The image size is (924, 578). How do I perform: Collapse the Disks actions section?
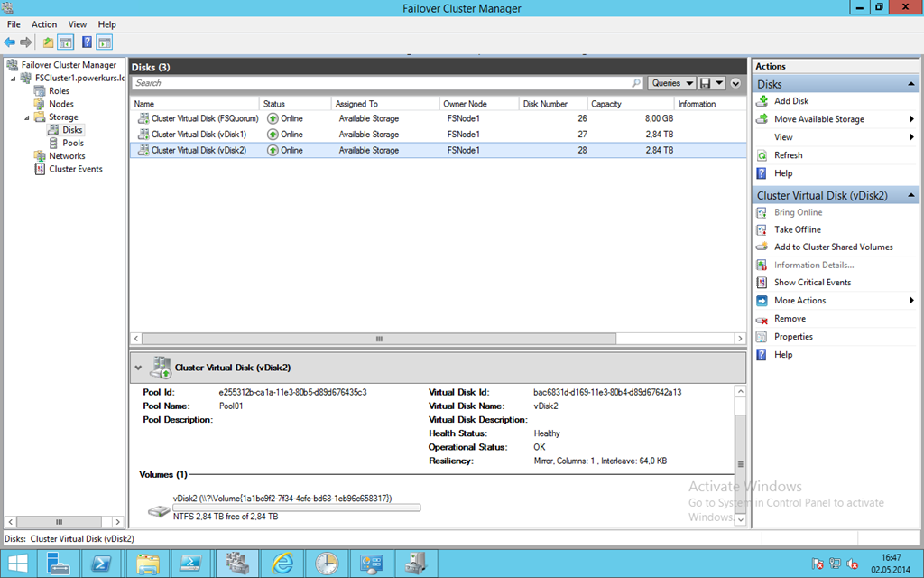pyautogui.click(x=911, y=84)
